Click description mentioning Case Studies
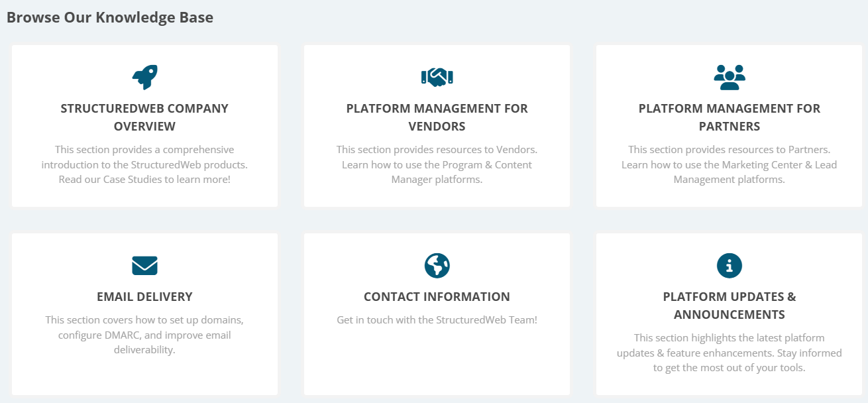This screenshot has height=403, width=868. click(x=144, y=164)
